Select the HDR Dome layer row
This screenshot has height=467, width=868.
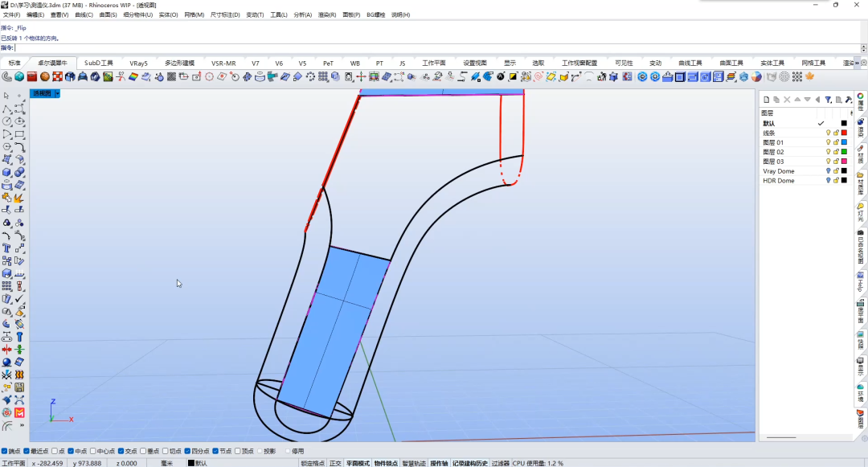805,180
